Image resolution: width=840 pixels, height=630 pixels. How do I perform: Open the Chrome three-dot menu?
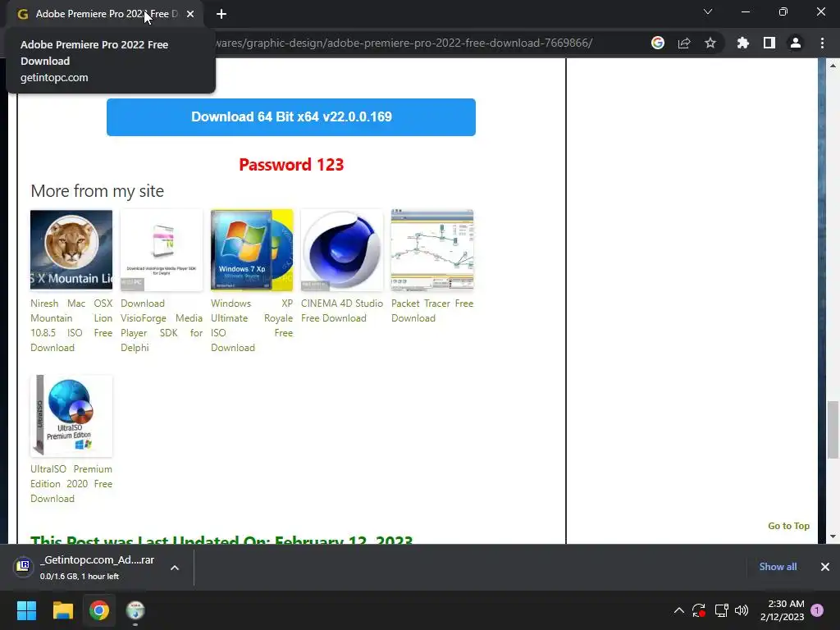pos(822,43)
